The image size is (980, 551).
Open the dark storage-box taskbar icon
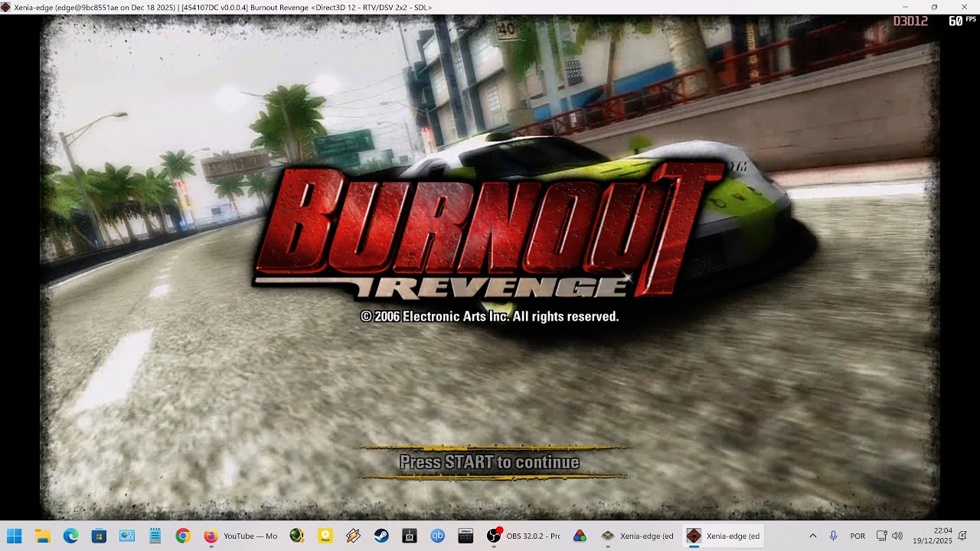point(410,536)
